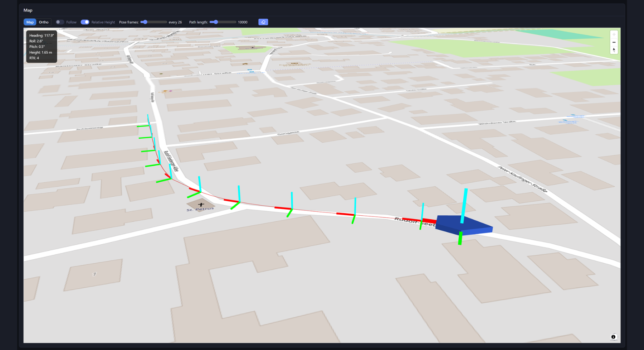This screenshot has height=350, width=644.
Task: Zoom out with the map minus button
Action: [x=614, y=42]
